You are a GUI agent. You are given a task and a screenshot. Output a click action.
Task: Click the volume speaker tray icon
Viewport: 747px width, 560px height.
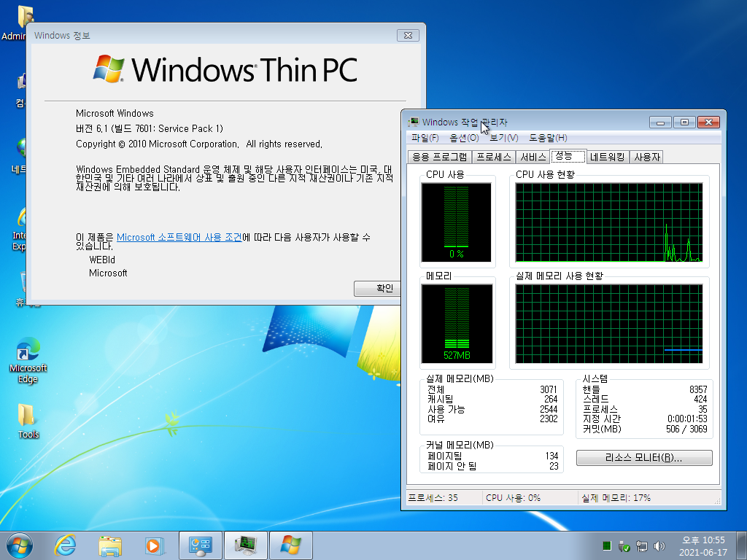pos(659,545)
